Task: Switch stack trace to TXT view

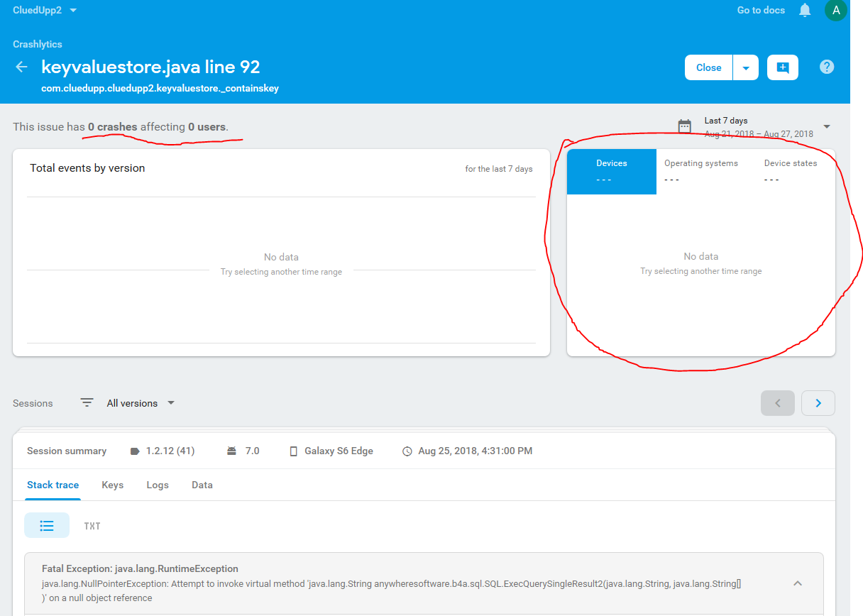Action: pos(92,526)
